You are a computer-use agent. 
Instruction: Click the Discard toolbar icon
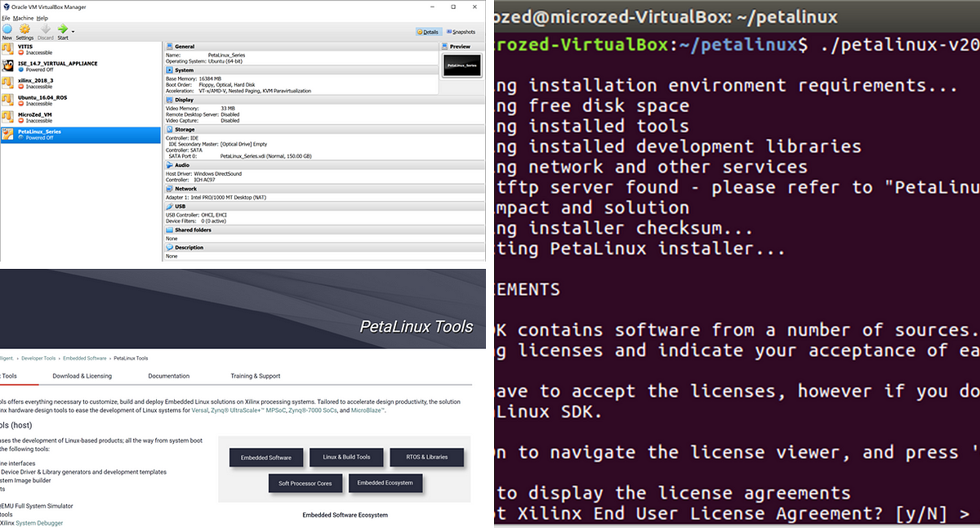(45, 29)
